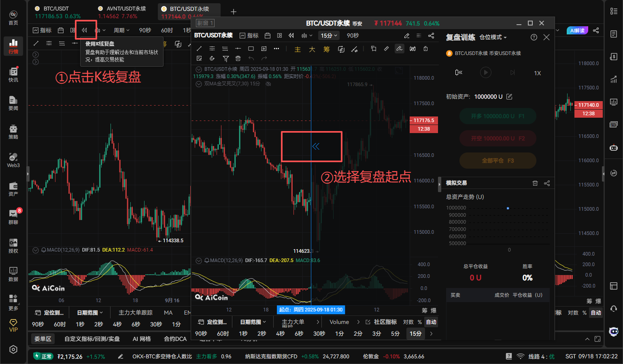Image resolution: width=623 pixels, height=364 pixels.
Task: Open the 策略 strategy section
Action: [13, 132]
